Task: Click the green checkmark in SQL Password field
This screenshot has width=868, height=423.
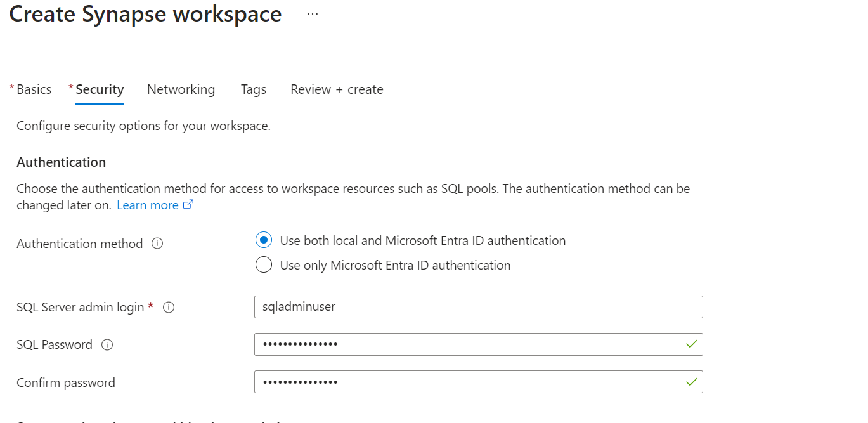Action: [692, 344]
